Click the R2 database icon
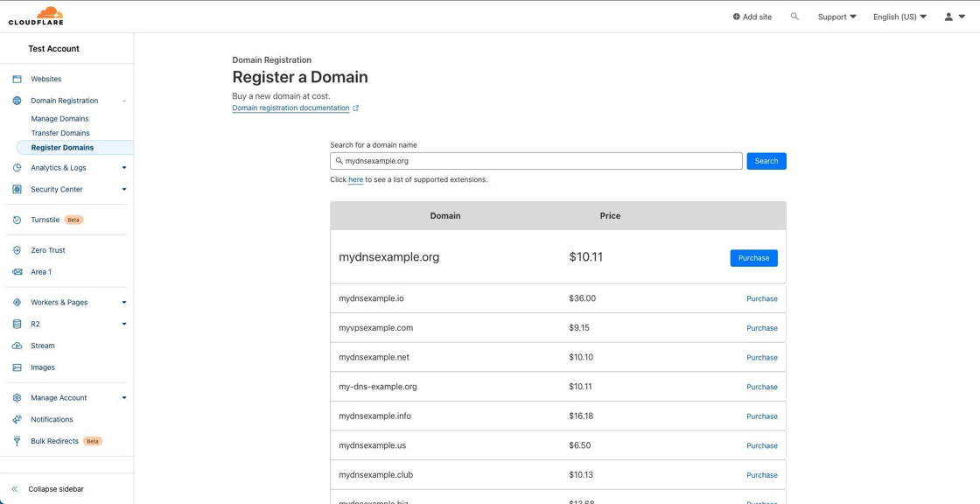980x504 pixels. (x=17, y=324)
